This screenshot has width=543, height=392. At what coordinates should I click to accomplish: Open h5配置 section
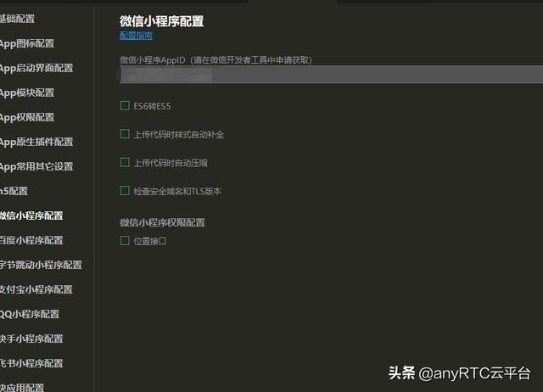pos(14,191)
